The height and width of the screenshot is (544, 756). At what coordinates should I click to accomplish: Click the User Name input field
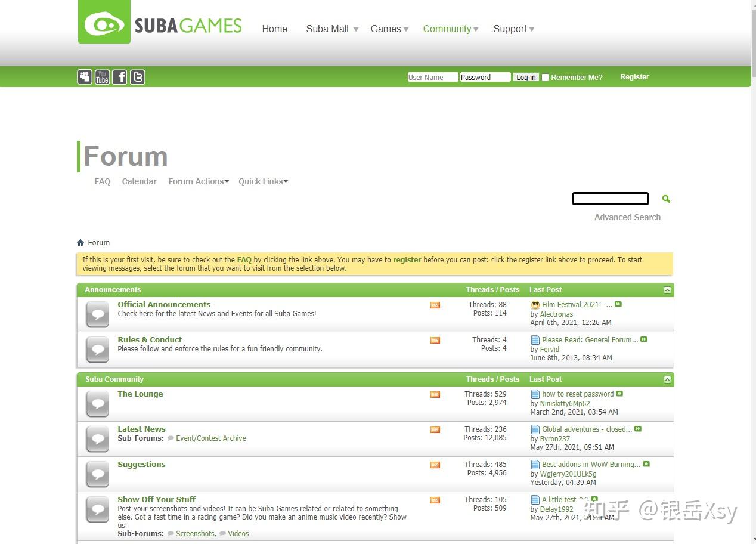[432, 78]
